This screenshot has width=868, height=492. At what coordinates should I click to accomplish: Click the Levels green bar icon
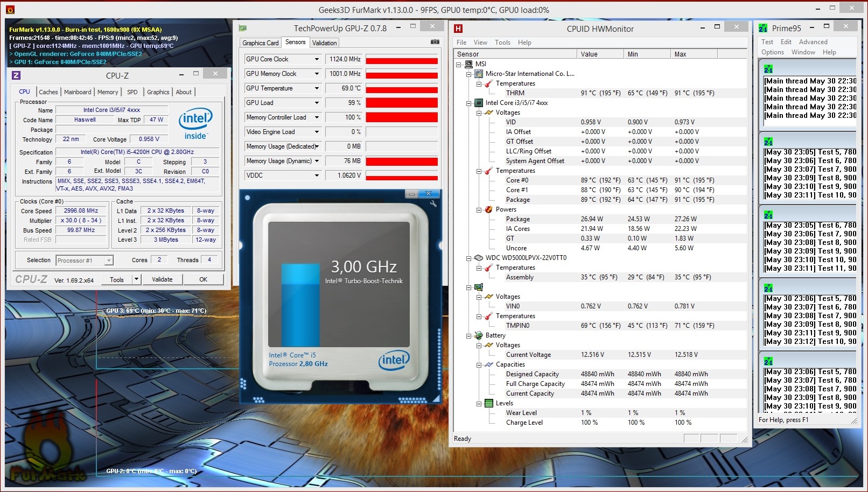tap(489, 403)
